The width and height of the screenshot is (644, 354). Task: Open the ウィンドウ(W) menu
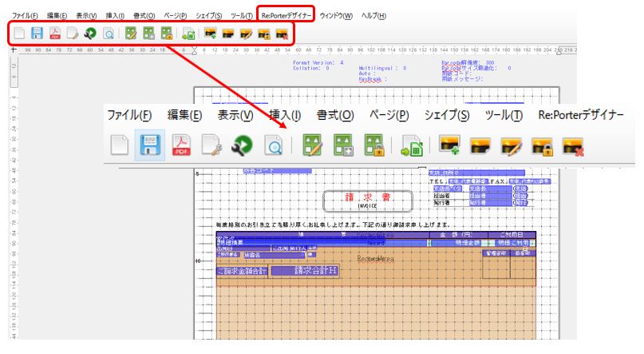pos(335,16)
